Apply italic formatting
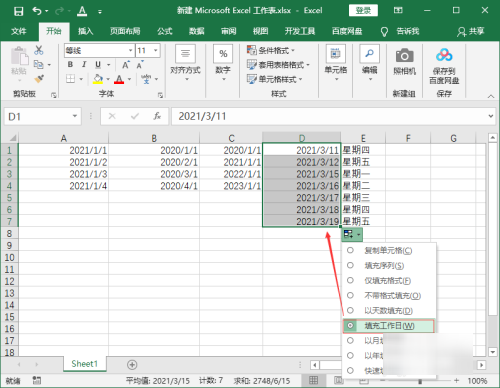The image size is (500, 388). [84, 64]
